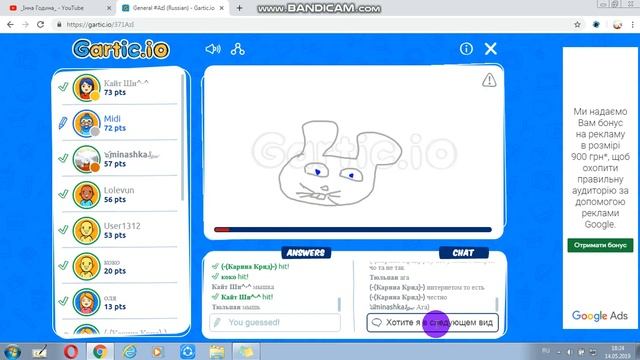Image resolution: width=640 pixels, height=360 pixels.
Task: Click the You guessed answer field
Action: 275,322
